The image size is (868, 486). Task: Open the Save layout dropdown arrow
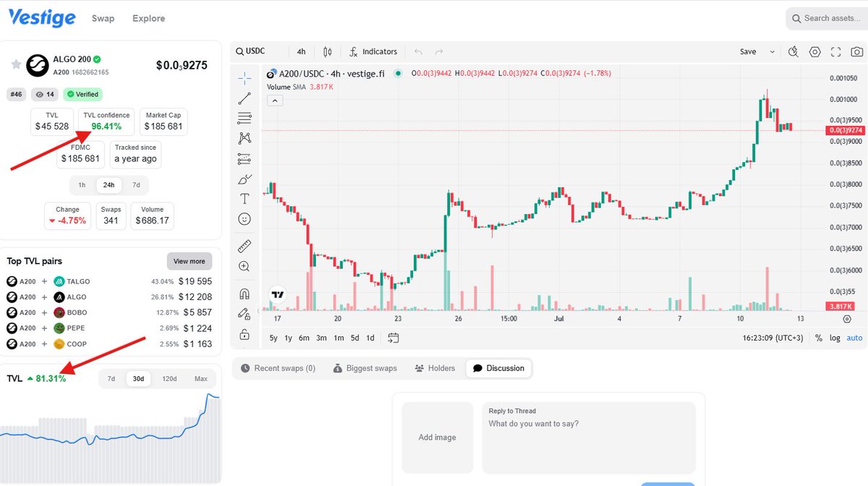772,51
